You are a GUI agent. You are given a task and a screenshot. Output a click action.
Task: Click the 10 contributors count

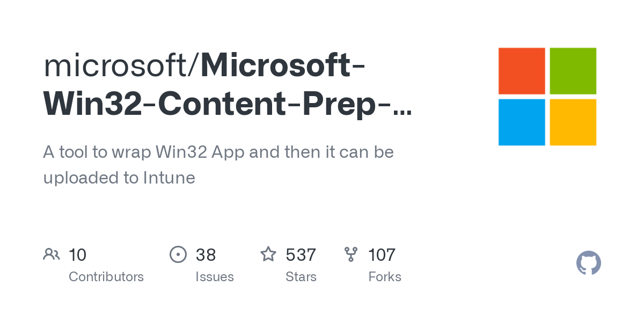(x=78, y=255)
